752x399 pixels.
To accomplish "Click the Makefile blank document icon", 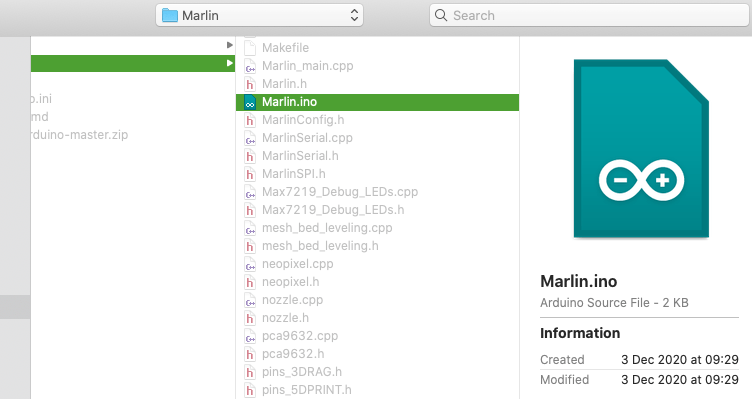I will pyautogui.click(x=250, y=48).
